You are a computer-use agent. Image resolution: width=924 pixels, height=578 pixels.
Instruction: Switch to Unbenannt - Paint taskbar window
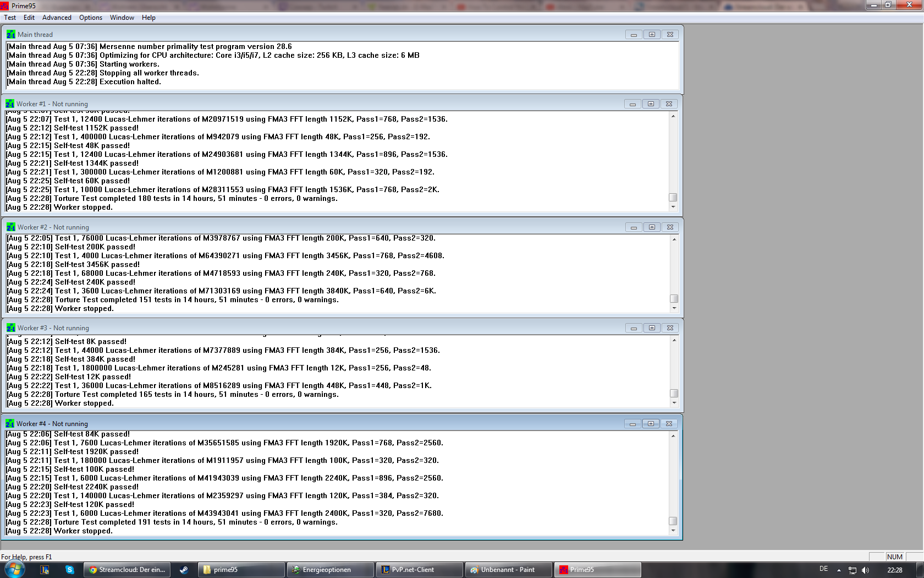pyautogui.click(x=508, y=570)
